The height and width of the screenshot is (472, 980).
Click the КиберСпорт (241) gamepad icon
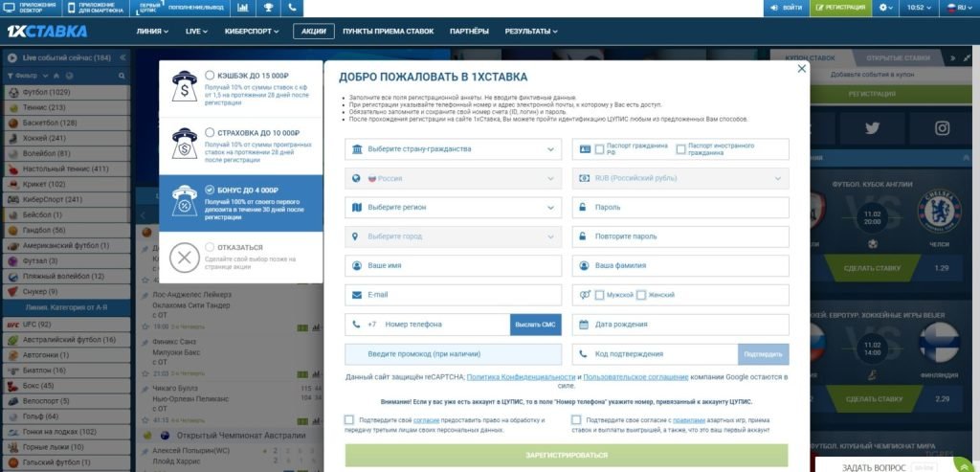point(12,199)
